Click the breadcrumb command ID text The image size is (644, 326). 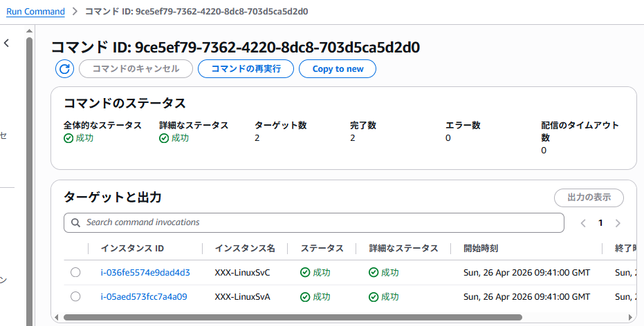(196, 12)
